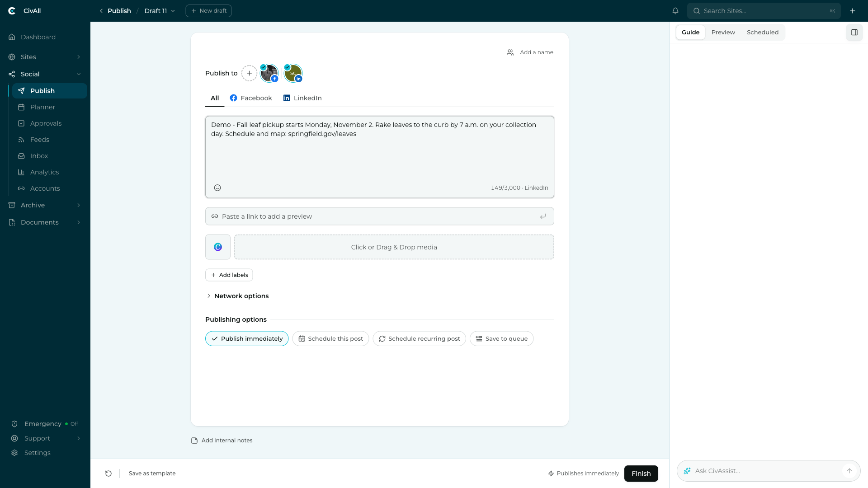This screenshot has width=868, height=488.
Task: Expand the Documents menu
Action: [45, 222]
